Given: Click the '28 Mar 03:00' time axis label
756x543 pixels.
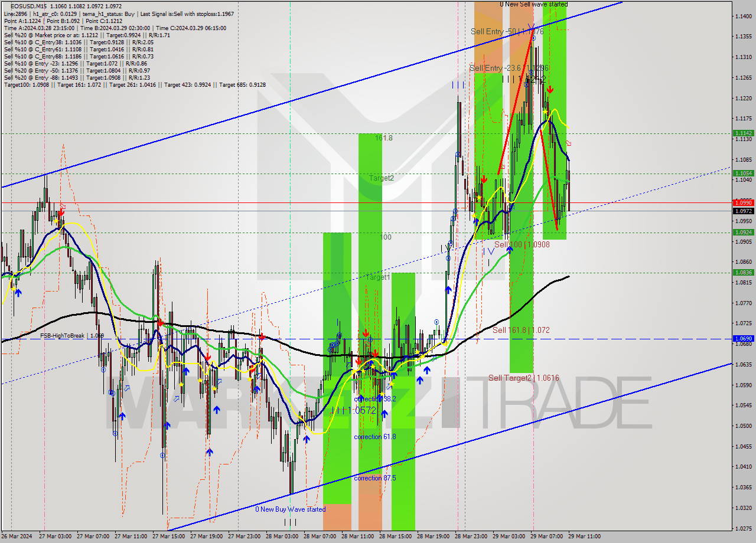Looking at the screenshot, I should pyautogui.click(x=281, y=537).
